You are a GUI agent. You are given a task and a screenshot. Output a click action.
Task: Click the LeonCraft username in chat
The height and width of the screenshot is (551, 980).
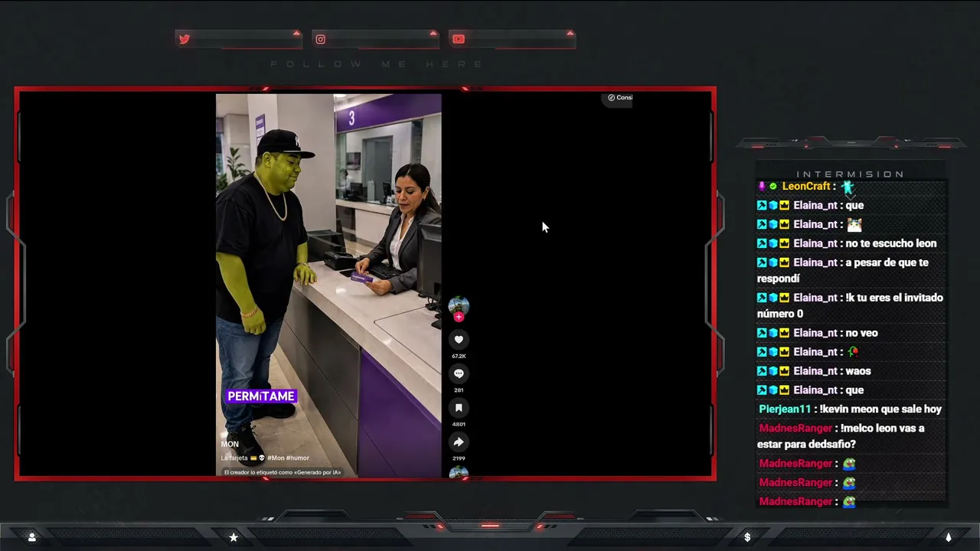pos(806,186)
